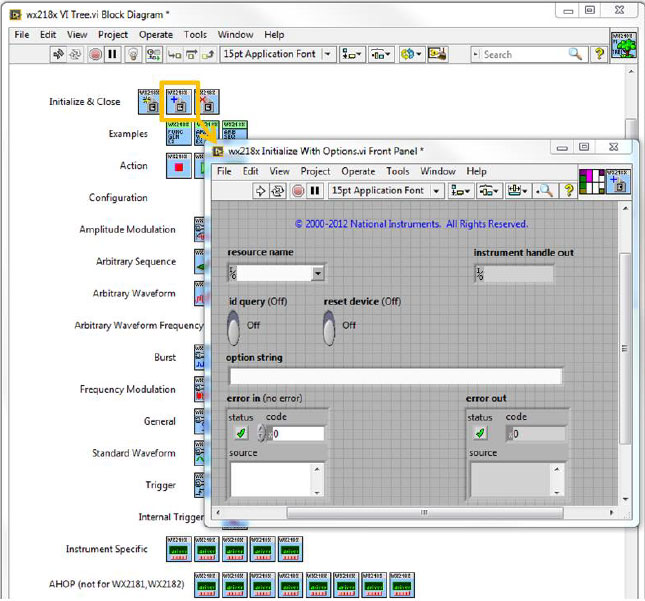
Task: Toggle error in status indicator
Action: click(241, 433)
